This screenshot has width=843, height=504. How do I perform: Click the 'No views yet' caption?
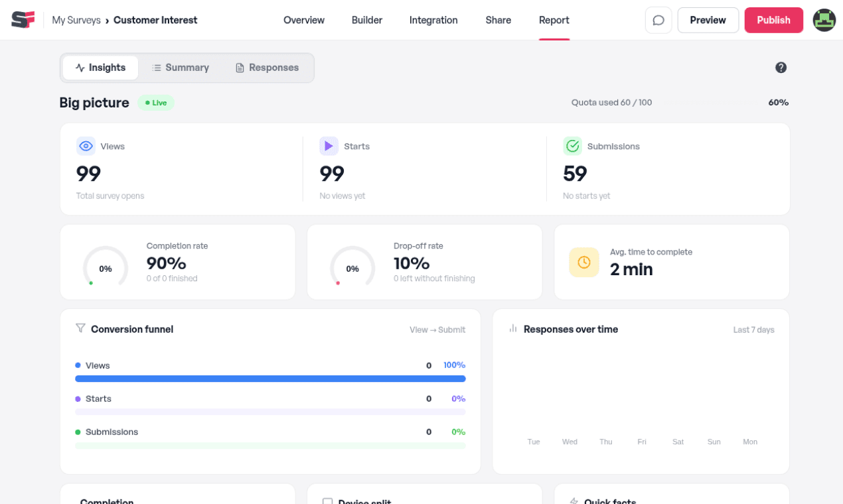(343, 196)
